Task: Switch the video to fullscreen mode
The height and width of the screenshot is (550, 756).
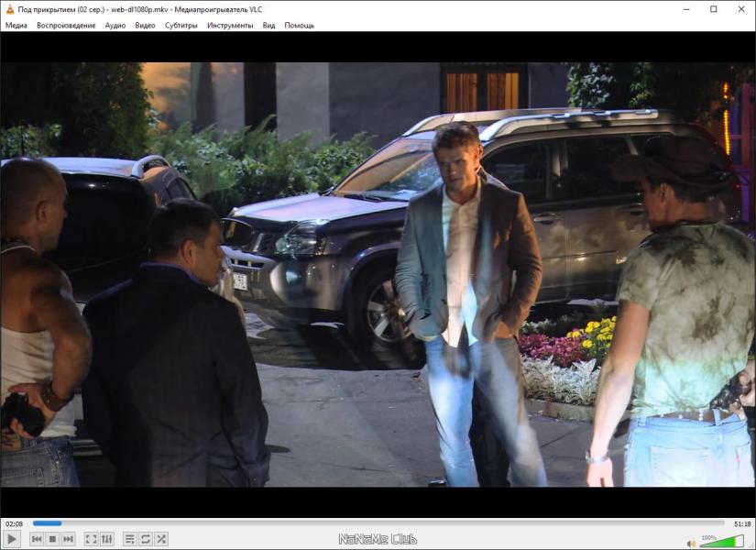Action: 91,539
